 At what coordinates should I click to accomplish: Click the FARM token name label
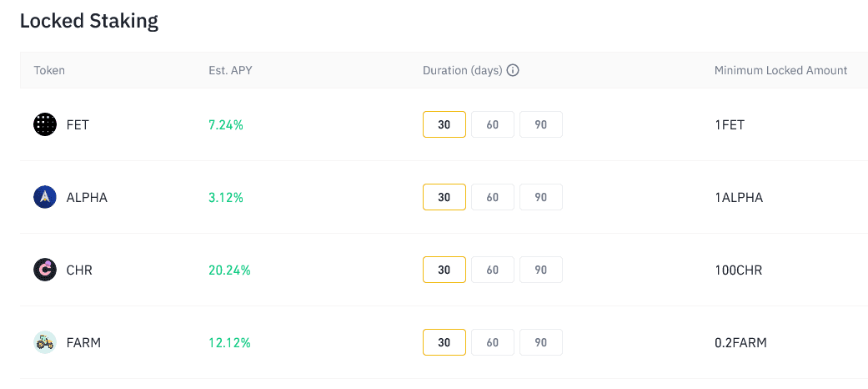83,342
